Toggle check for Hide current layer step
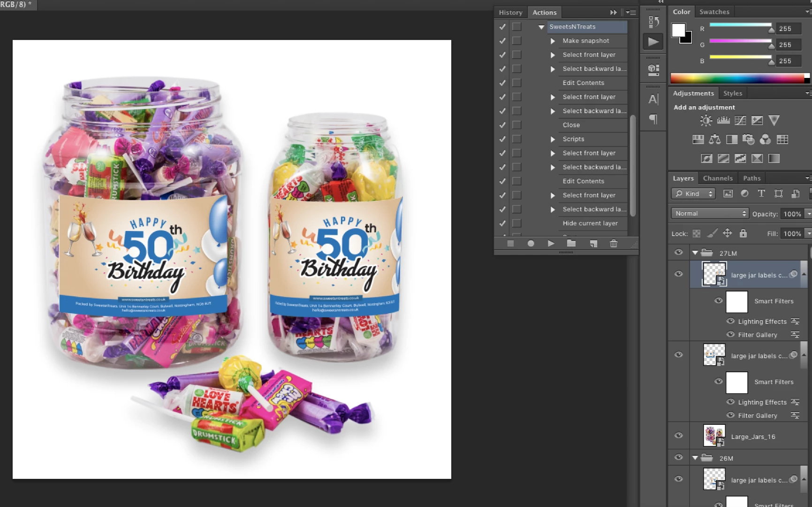Viewport: 812px width, 507px height. pos(502,223)
